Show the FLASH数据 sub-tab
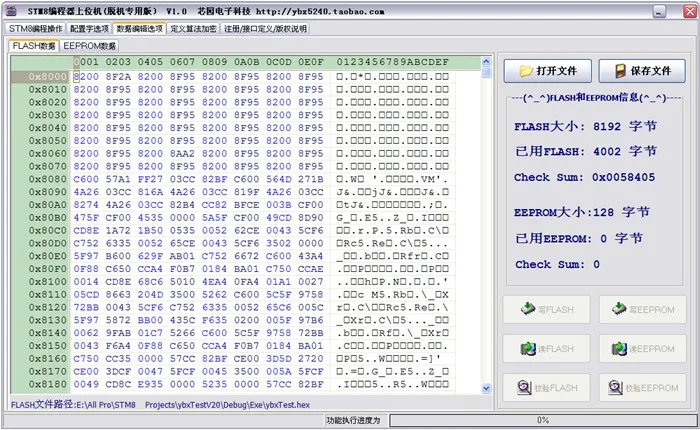 click(x=34, y=46)
